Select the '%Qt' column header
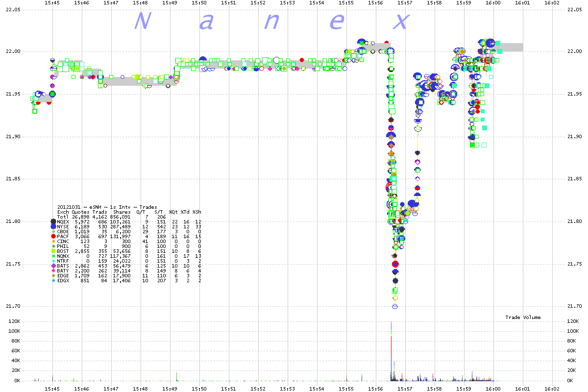 tap(173, 212)
